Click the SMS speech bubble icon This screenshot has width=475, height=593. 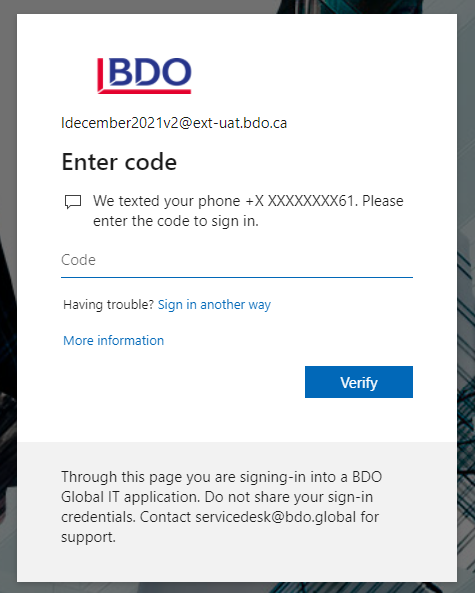tap(73, 202)
